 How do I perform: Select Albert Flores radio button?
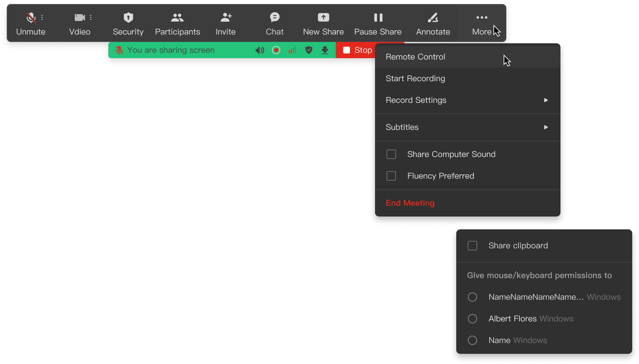click(472, 319)
